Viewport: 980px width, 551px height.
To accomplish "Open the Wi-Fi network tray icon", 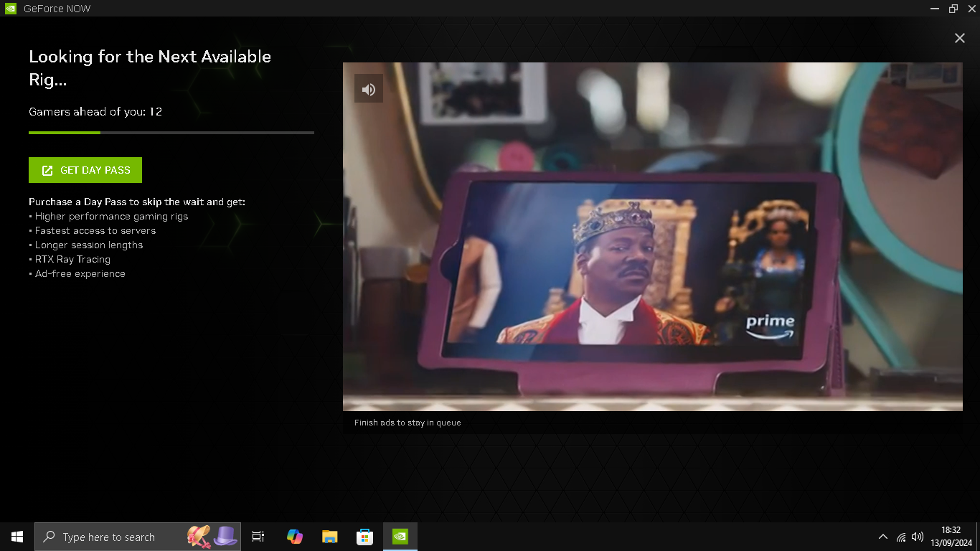I will [901, 537].
